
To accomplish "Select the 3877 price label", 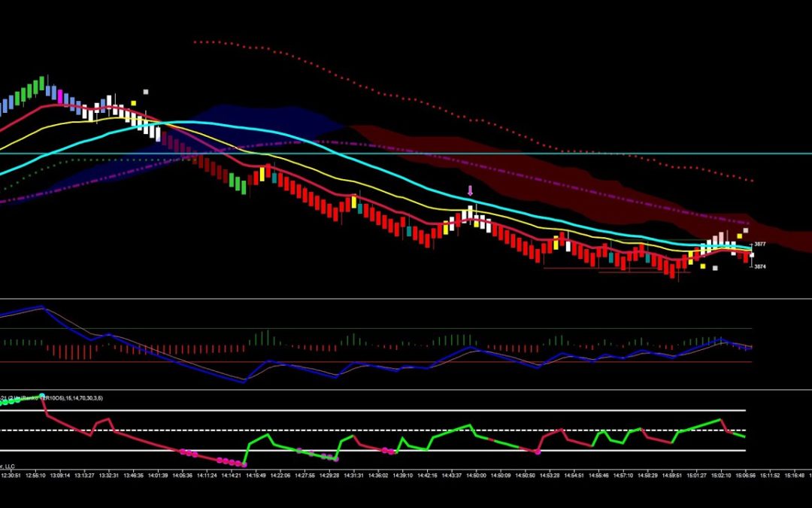I will 759,244.
